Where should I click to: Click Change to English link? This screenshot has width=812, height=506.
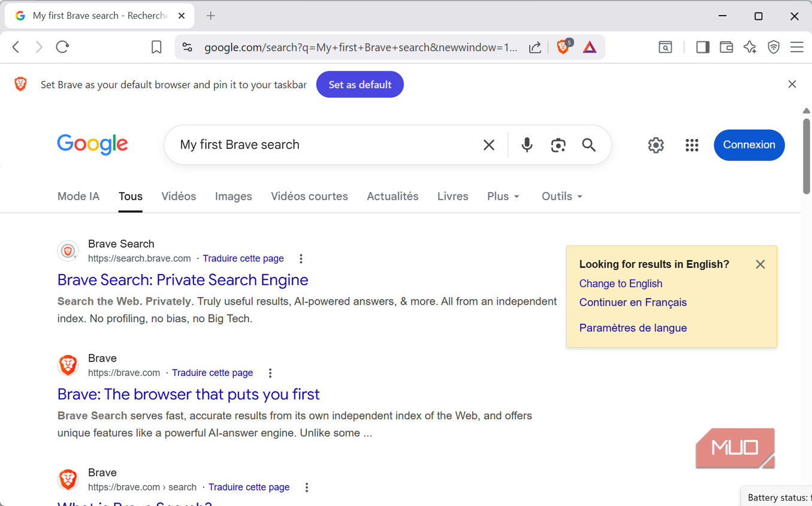(621, 284)
